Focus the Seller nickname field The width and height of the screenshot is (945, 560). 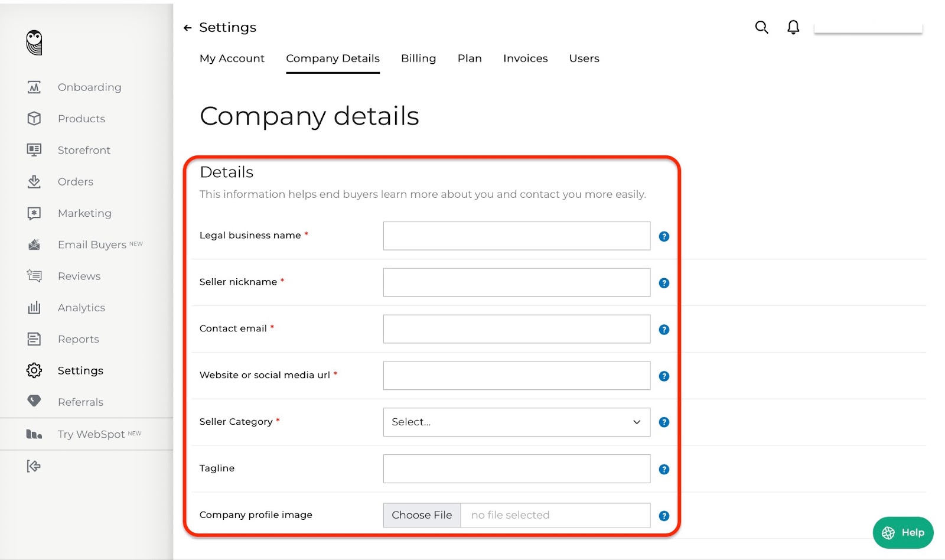click(x=517, y=282)
